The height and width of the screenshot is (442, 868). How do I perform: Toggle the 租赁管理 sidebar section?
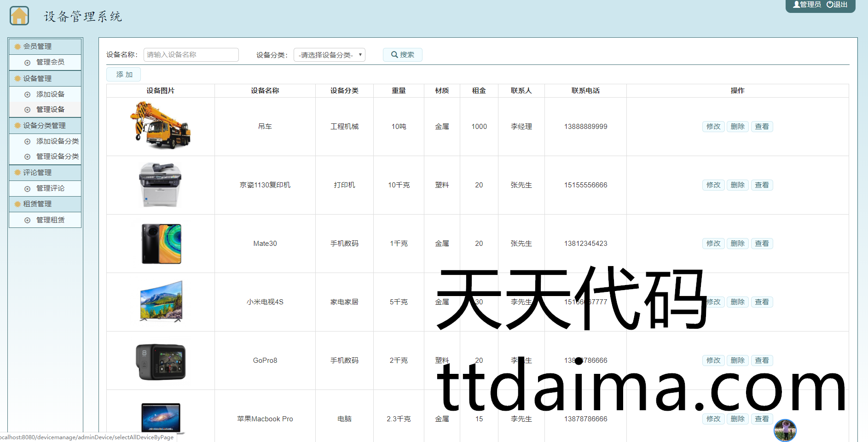(x=45, y=204)
